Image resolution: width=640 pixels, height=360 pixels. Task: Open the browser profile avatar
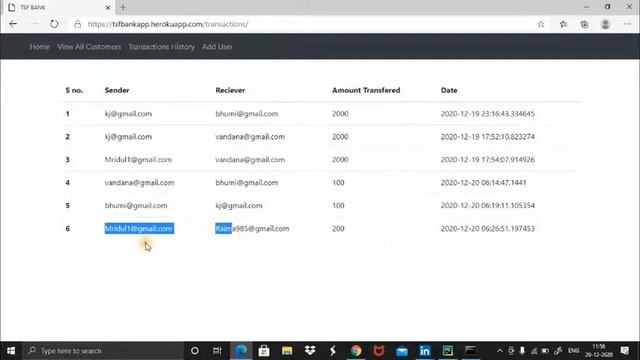(605, 24)
